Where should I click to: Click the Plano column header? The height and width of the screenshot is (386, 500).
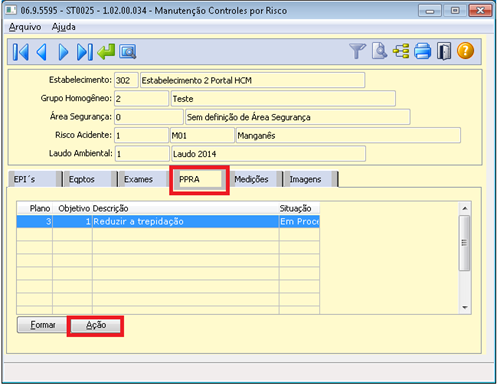coord(35,208)
